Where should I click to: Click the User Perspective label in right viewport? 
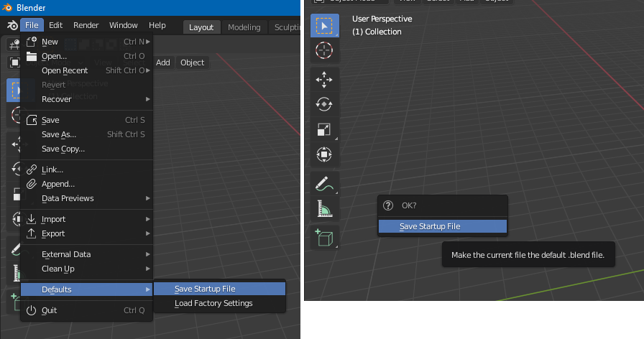[x=382, y=19]
